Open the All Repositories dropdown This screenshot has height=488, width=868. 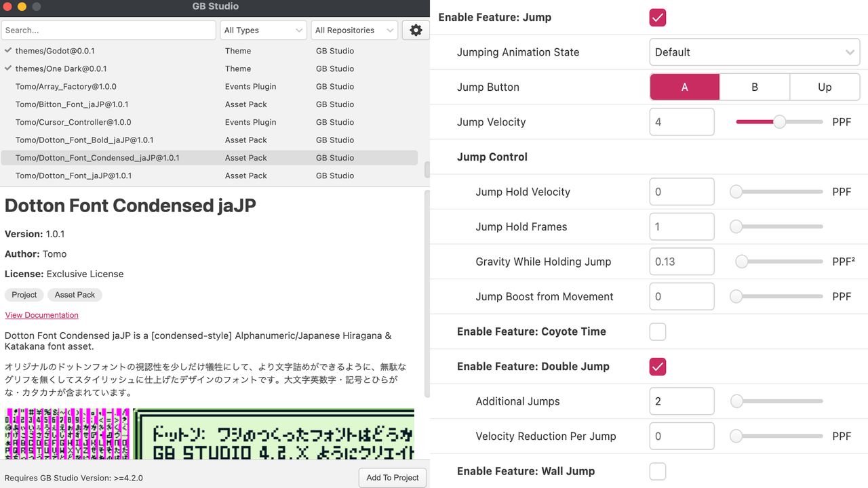coord(354,30)
